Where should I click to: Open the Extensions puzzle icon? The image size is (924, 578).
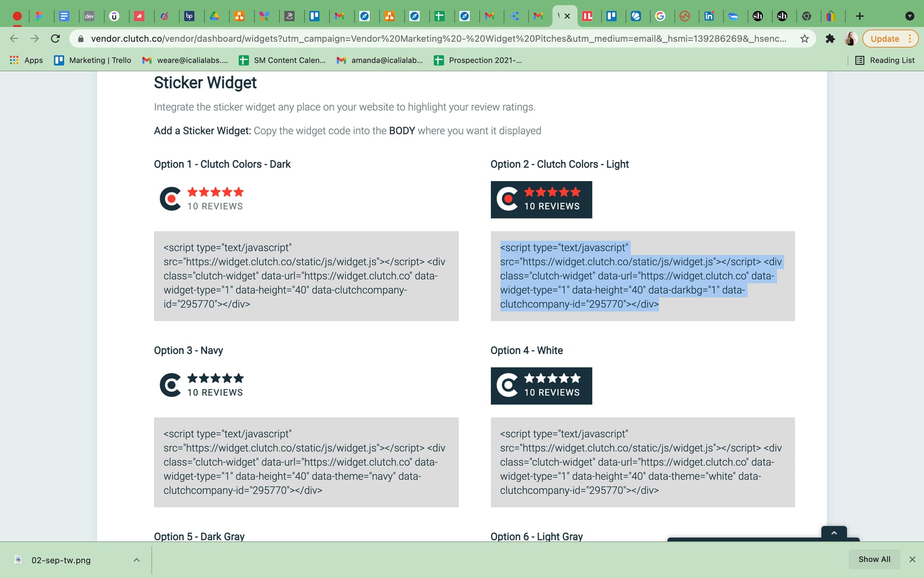[830, 39]
